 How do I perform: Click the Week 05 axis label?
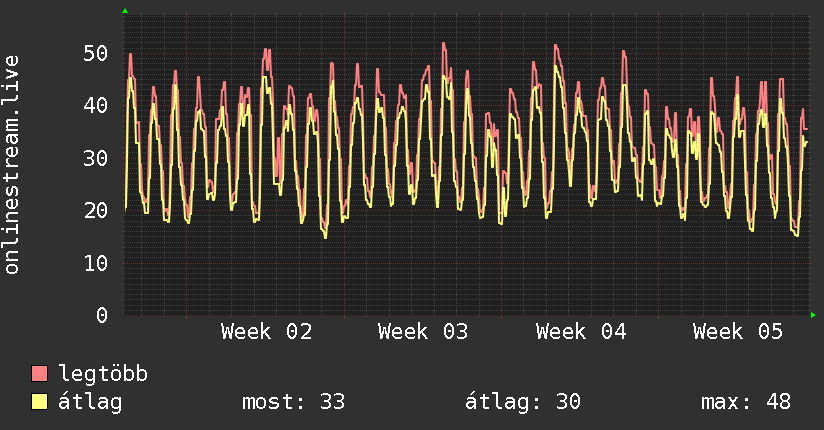click(x=738, y=332)
